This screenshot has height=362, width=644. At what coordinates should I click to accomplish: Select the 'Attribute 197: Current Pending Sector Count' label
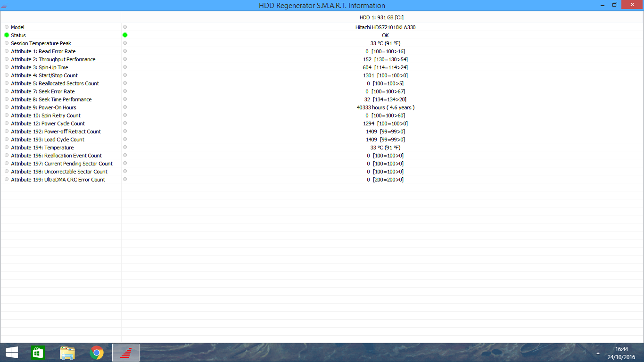(62, 164)
